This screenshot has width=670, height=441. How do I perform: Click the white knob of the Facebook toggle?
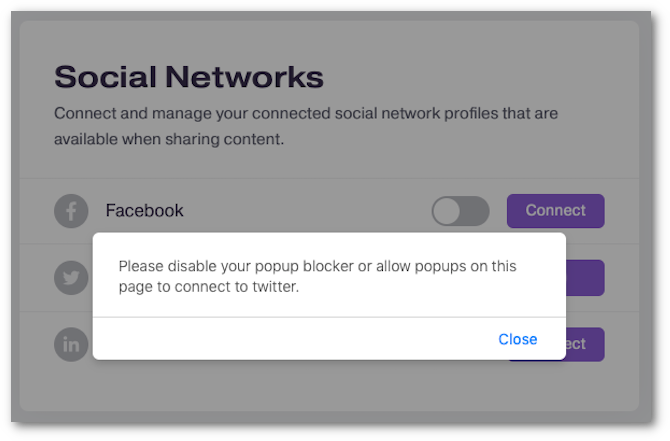point(446,211)
